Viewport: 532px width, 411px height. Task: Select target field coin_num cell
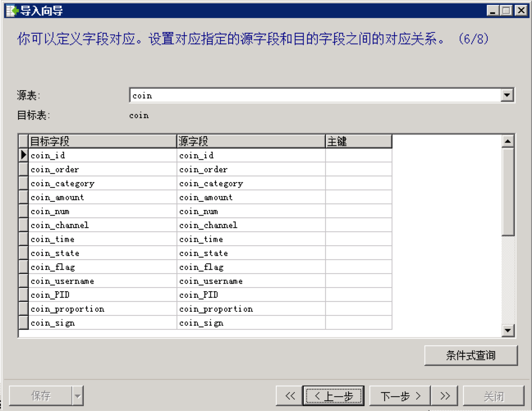point(103,211)
